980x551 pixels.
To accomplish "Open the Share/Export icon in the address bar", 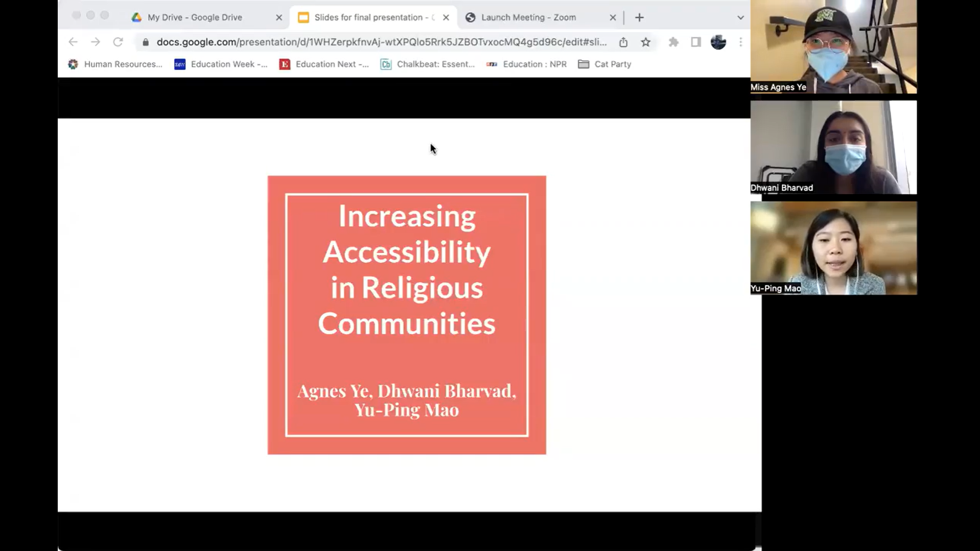I will click(x=623, y=42).
